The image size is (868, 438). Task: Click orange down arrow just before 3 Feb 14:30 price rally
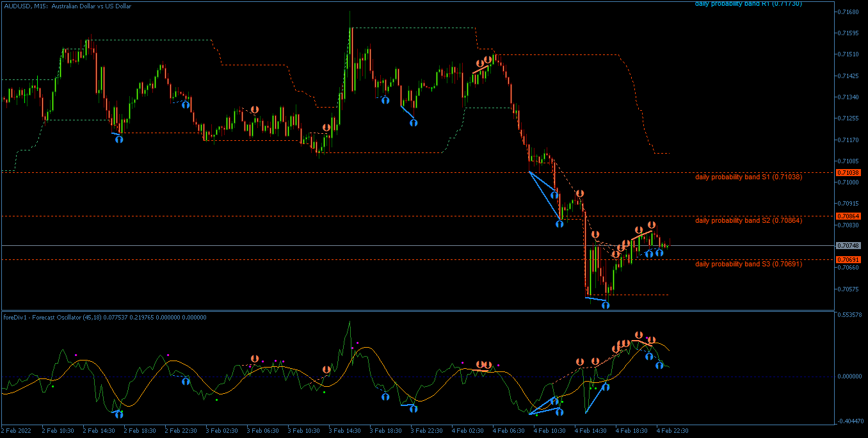click(x=326, y=127)
